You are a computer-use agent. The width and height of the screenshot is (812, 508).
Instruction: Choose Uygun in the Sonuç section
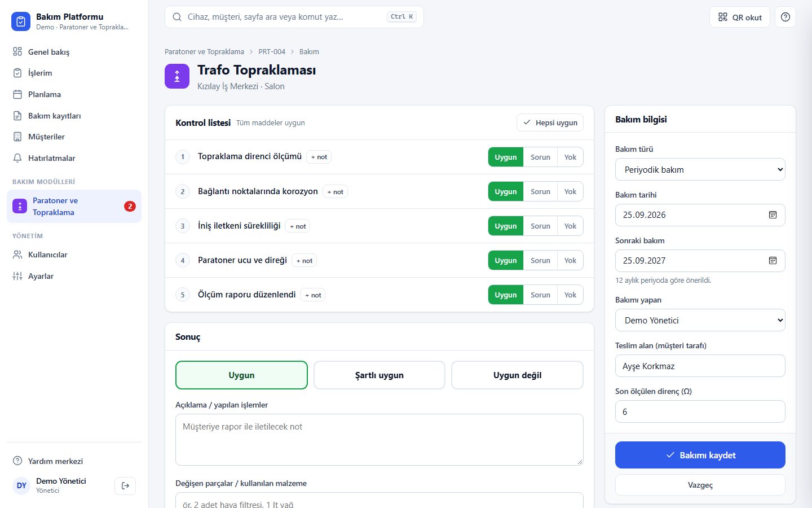[x=241, y=375]
